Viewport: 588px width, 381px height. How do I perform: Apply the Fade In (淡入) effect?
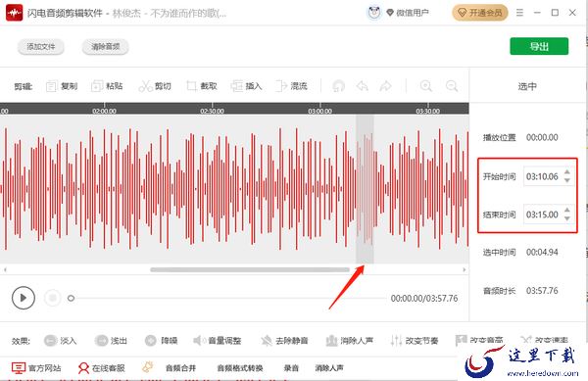[60, 341]
